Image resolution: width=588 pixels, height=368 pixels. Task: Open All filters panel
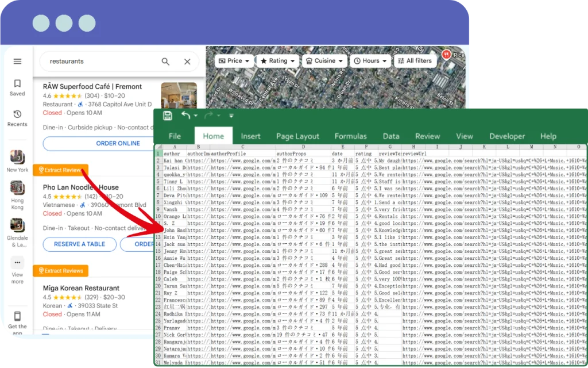point(415,61)
